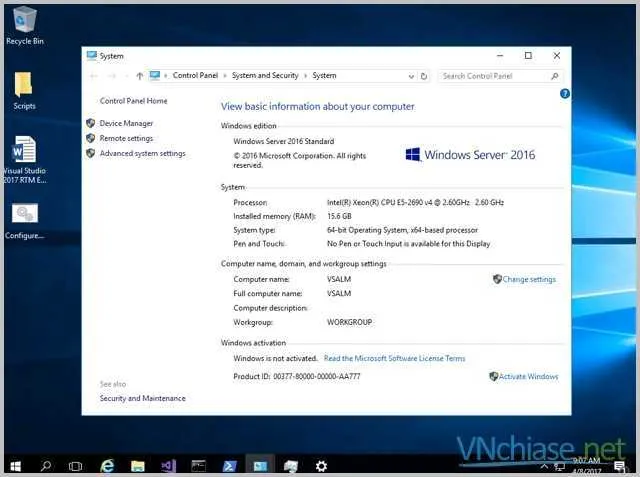Minimize the System window
The width and height of the screenshot is (640, 477).
pyautogui.click(x=500, y=55)
